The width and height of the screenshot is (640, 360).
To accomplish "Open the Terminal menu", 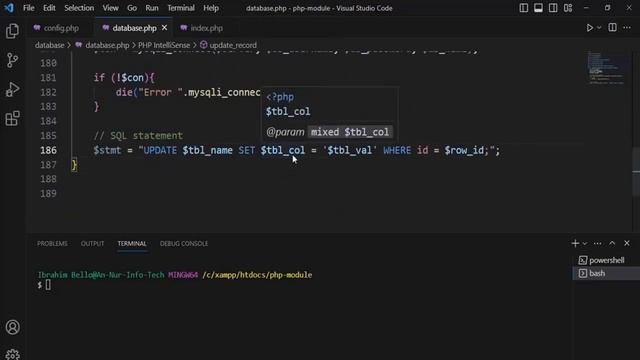I will [181, 8].
